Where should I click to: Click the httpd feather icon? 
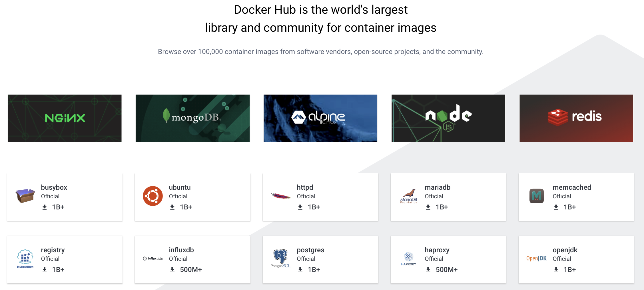click(280, 196)
